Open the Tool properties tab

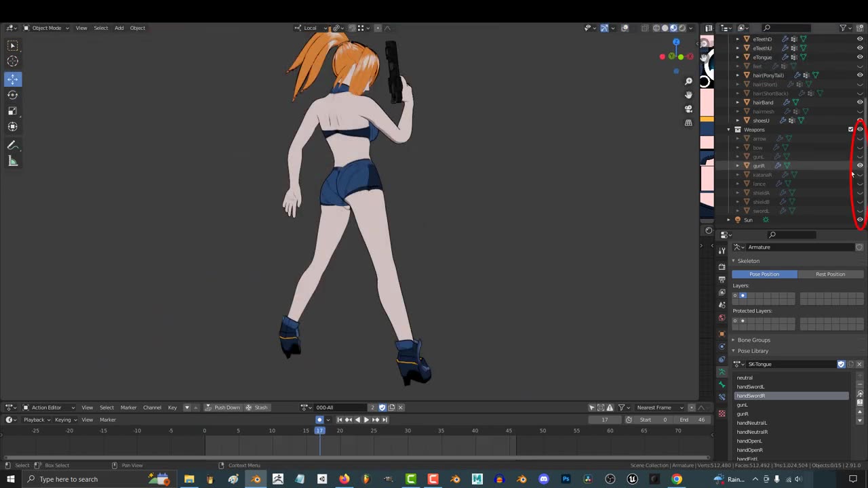click(x=722, y=251)
